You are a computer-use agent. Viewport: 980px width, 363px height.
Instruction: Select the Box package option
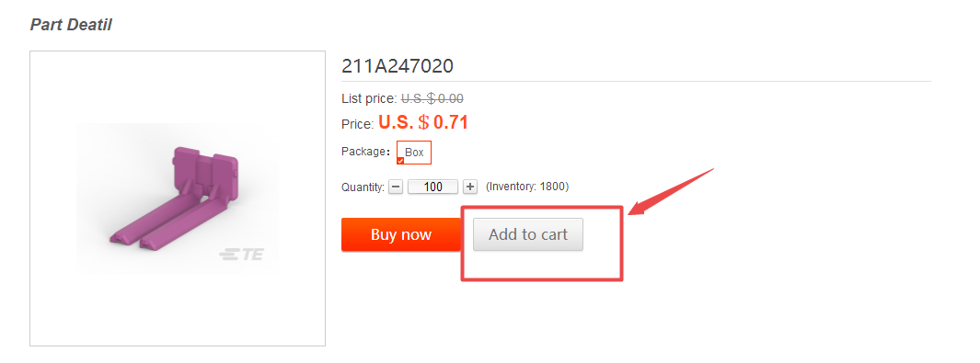click(414, 153)
